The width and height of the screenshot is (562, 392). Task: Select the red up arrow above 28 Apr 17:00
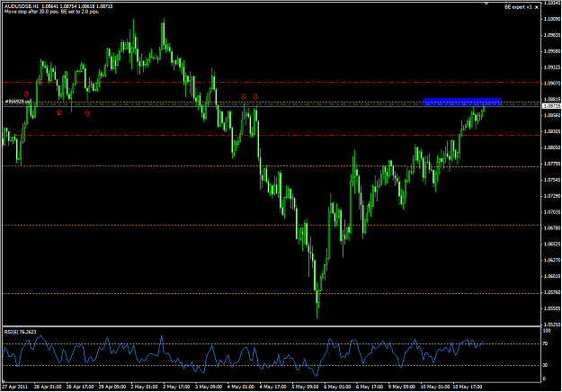[87, 113]
